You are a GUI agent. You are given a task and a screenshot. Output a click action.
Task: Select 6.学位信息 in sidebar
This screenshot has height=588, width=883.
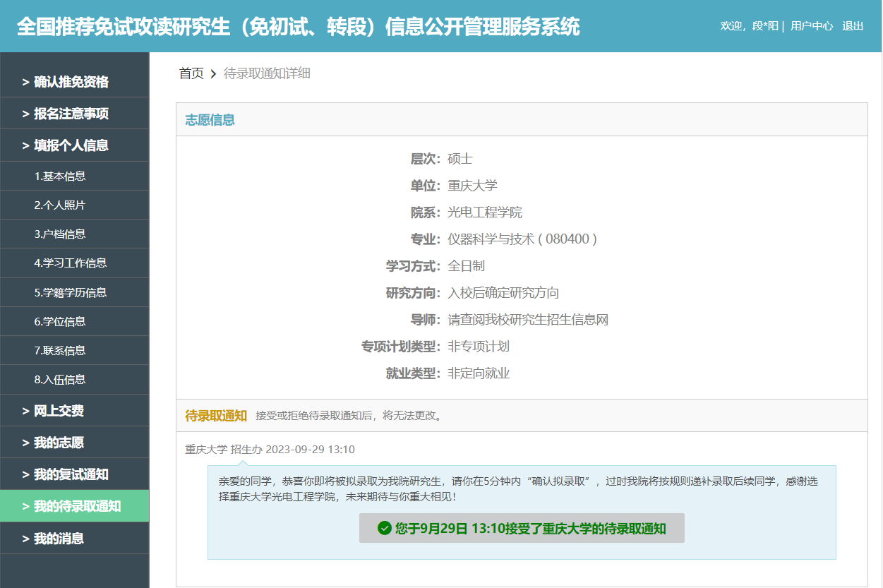coord(60,321)
